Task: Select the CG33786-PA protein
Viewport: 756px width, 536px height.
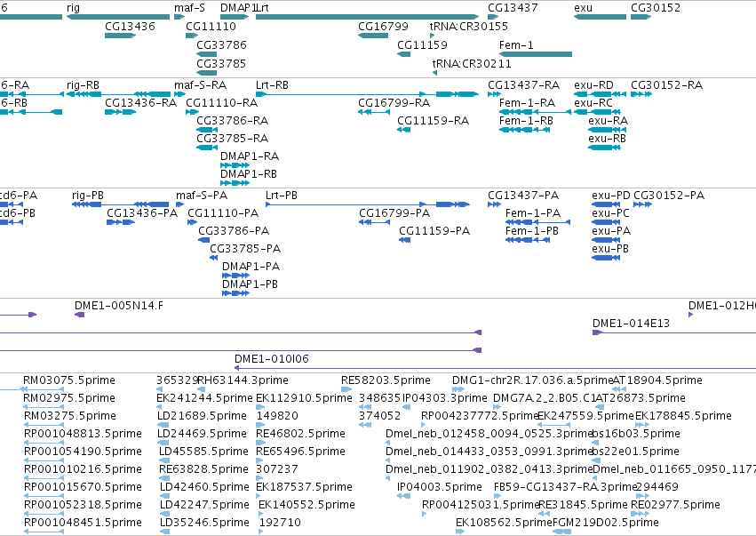Action: (204, 240)
